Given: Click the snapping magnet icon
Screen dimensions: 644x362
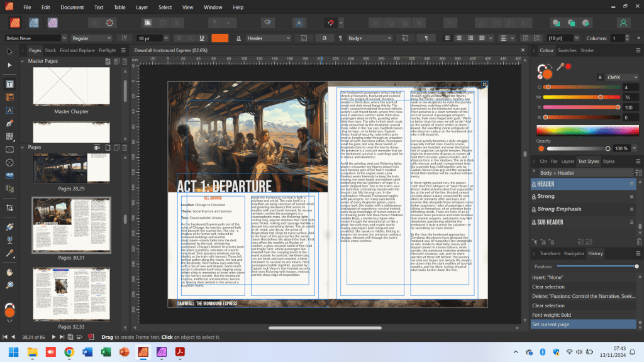Looking at the screenshot, I should click(x=331, y=23).
